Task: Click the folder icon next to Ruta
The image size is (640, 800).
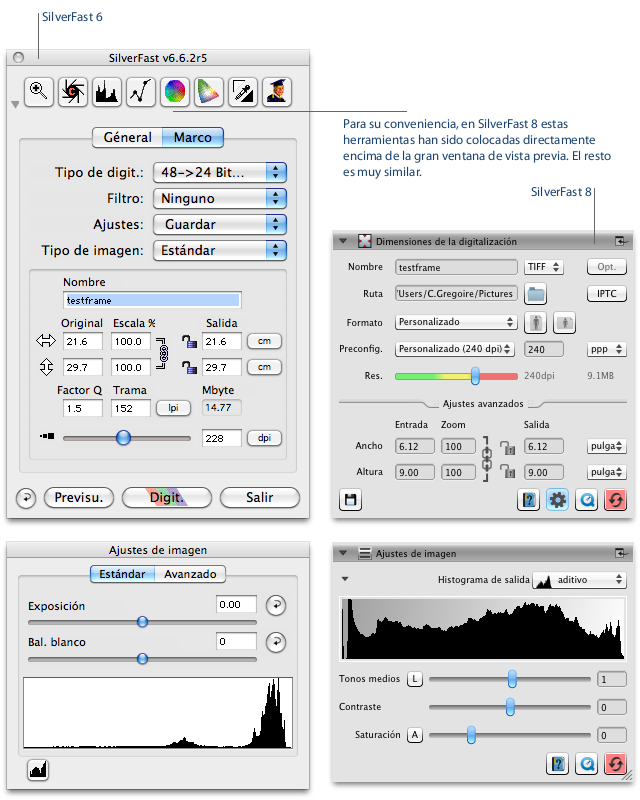Action: (536, 294)
